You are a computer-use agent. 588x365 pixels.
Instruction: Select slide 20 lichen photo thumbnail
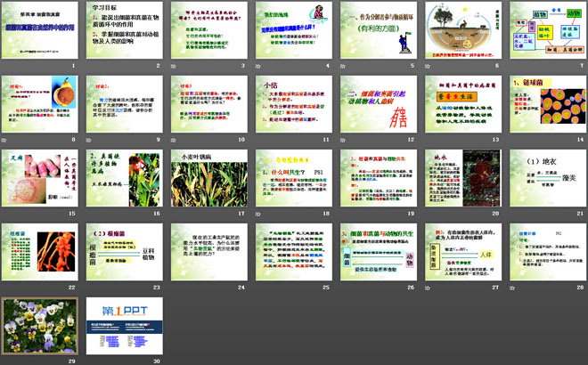coord(463,178)
